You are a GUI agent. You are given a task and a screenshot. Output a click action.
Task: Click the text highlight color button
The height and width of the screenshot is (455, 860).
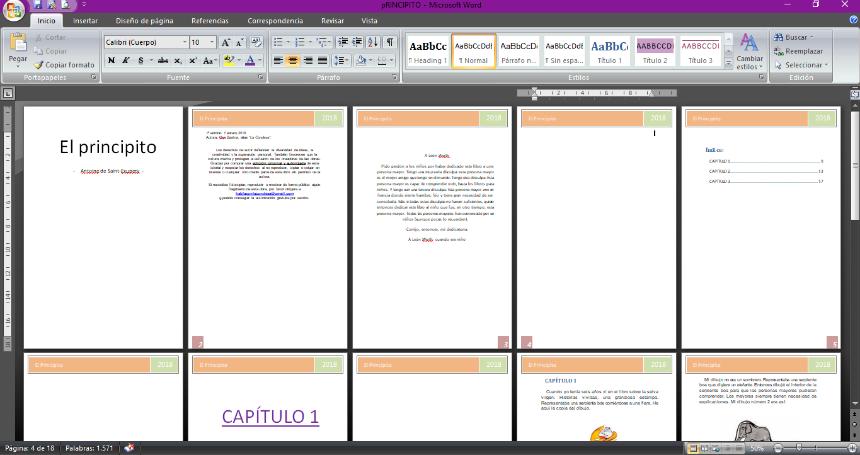[x=229, y=61]
